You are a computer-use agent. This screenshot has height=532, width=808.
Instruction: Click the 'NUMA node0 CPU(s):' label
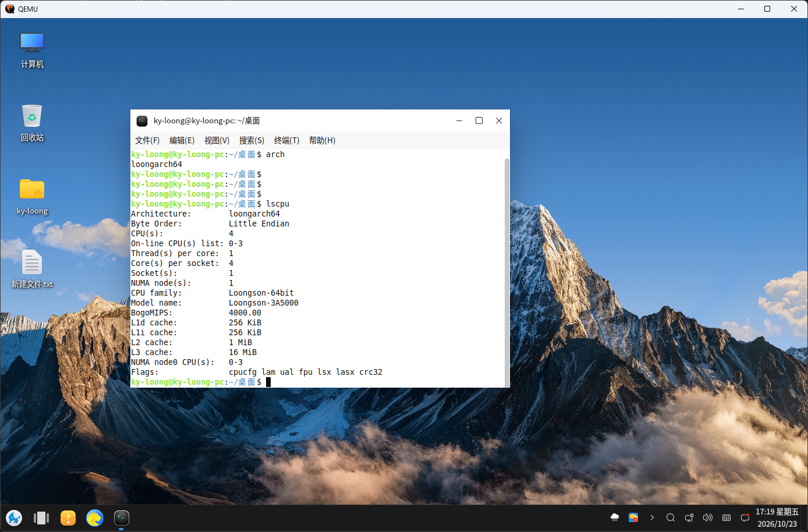172,362
